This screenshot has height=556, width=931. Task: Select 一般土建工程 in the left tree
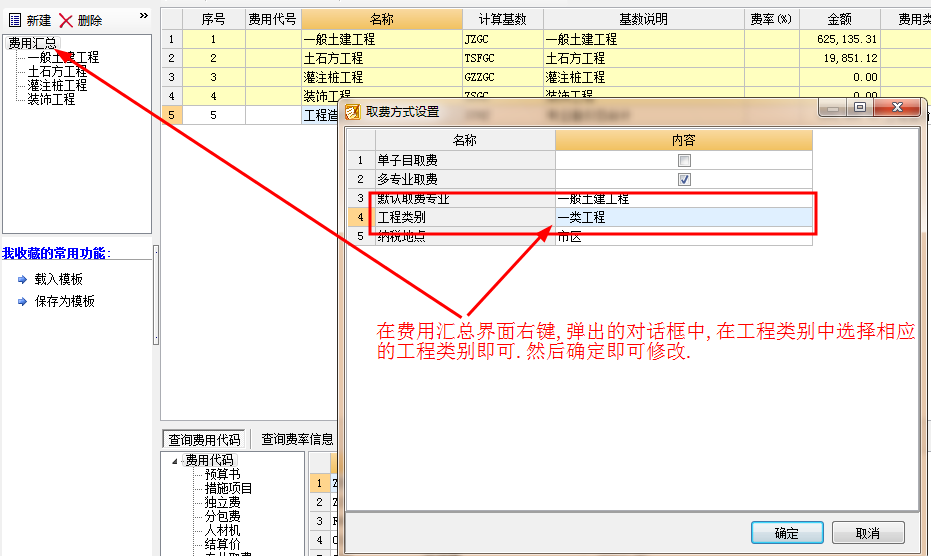[x=64, y=58]
